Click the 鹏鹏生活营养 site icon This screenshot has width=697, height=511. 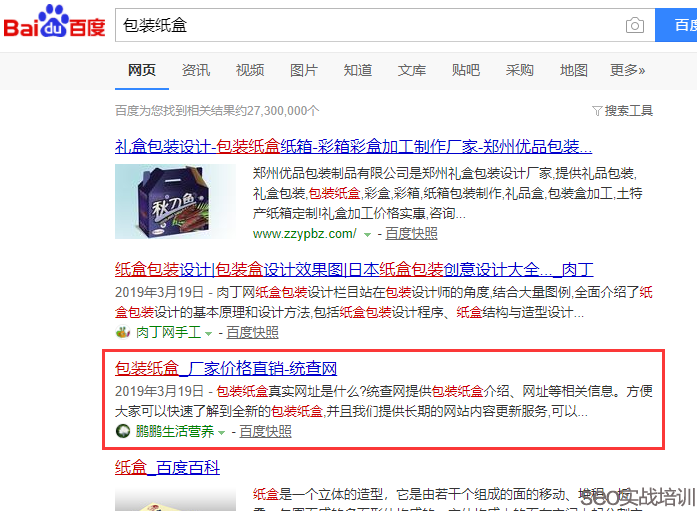pos(123,432)
